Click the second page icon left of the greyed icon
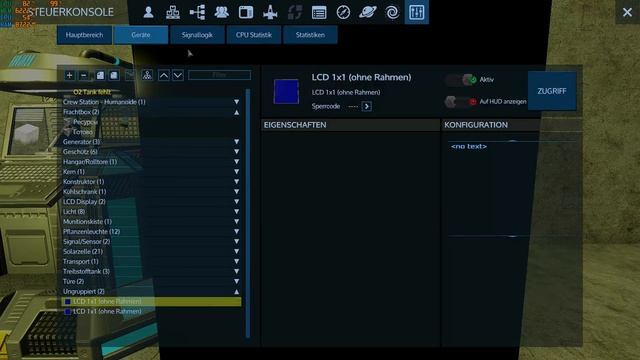Viewport: 640px width, 360px height. click(114, 76)
